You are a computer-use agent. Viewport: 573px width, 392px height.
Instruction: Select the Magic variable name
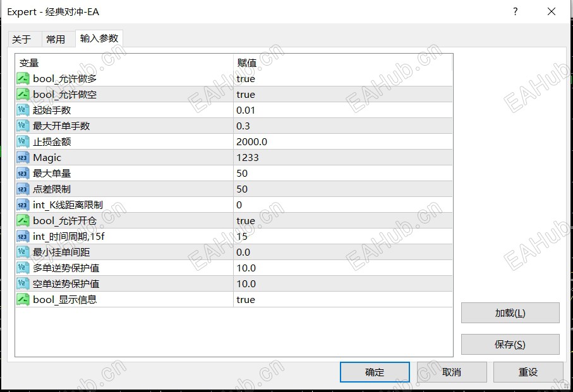[x=47, y=157]
